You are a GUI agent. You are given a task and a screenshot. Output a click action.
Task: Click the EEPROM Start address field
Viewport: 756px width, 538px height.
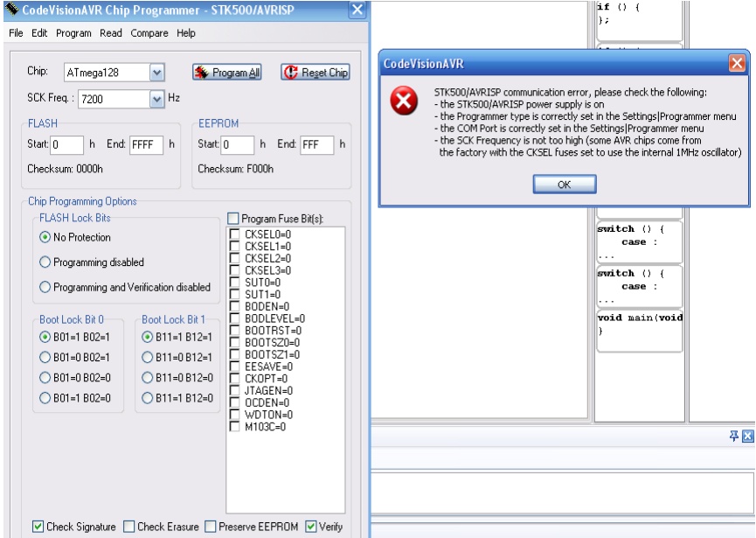[x=239, y=144]
